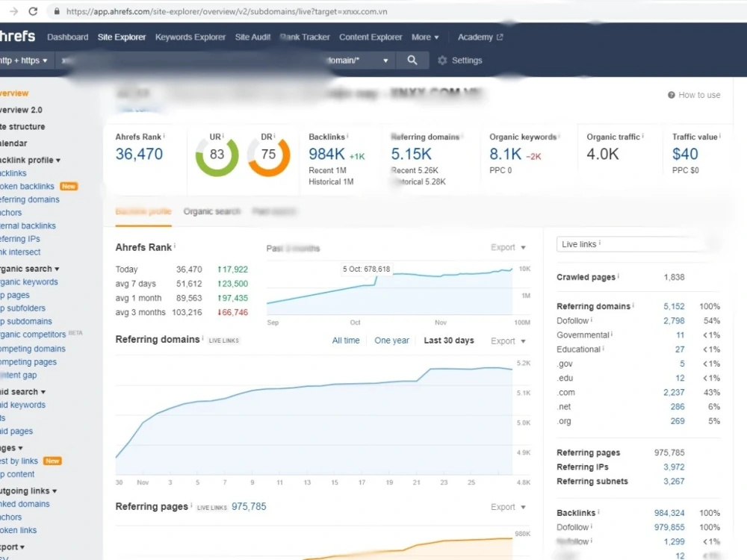747x560 pixels.
Task: Open Content Explorer in top navigation
Action: 371,37
